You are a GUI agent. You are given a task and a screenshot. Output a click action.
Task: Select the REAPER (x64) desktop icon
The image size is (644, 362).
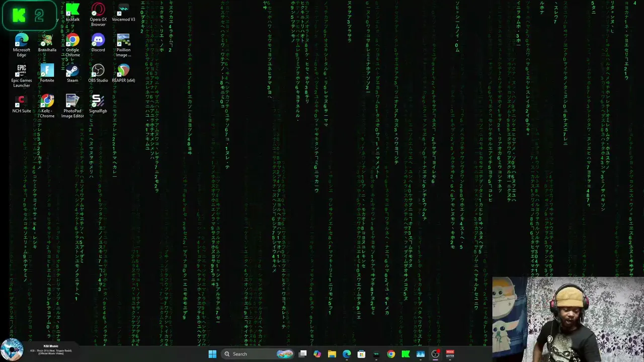123,73
